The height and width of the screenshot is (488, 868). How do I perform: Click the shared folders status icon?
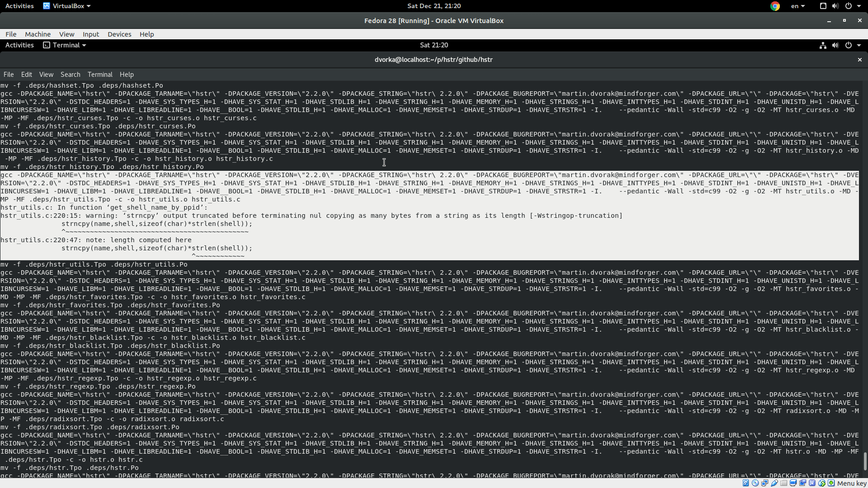pyautogui.click(x=783, y=483)
